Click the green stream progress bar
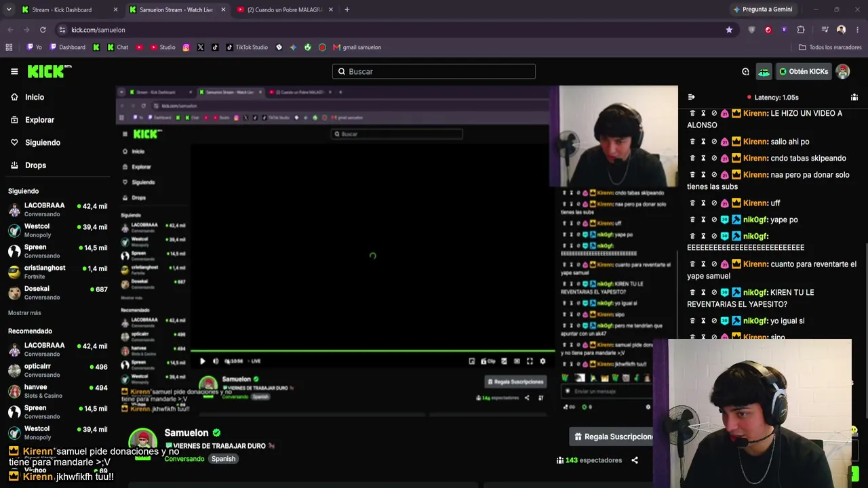This screenshot has width=868, height=488. coord(372,351)
